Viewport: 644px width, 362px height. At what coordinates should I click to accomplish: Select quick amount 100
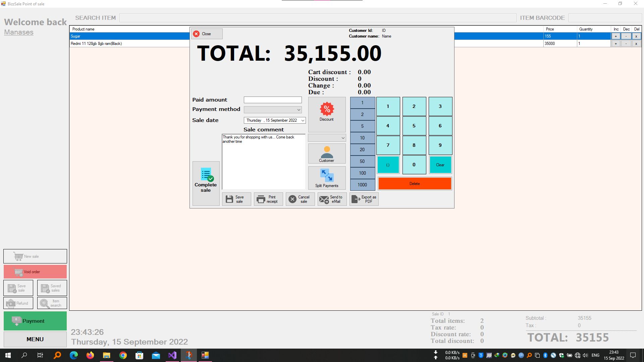pyautogui.click(x=363, y=173)
